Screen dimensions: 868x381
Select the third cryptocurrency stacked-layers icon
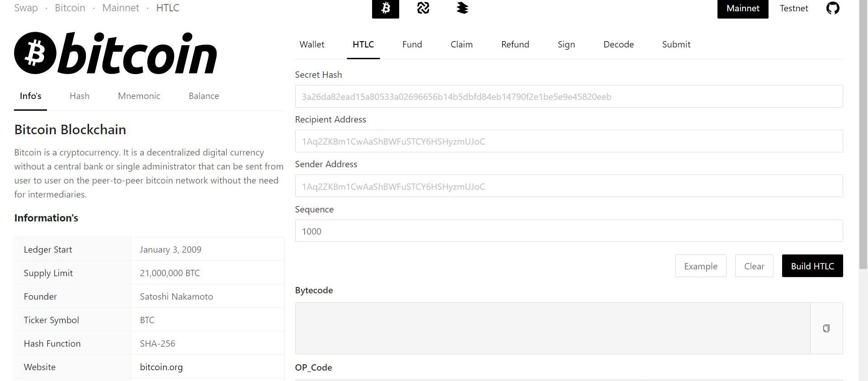[x=462, y=9]
